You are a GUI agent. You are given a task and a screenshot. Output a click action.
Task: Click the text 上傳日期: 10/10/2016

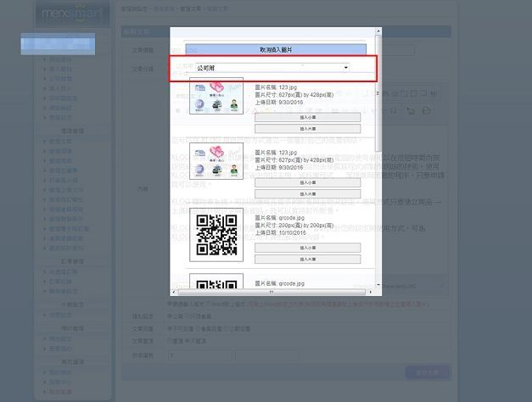click(280, 232)
